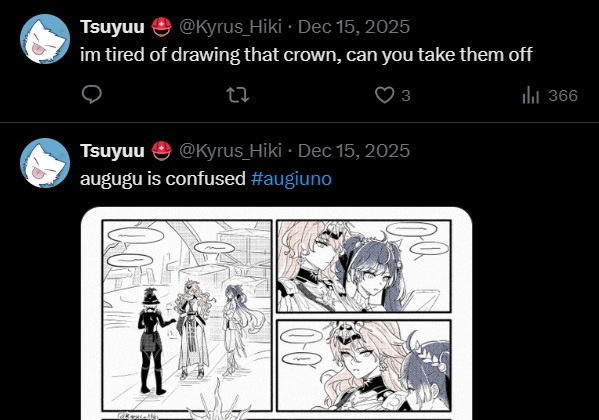This screenshot has width=599, height=420.
Task: Open Tsuyuu display name on second tweet
Action: pyautogui.click(x=112, y=151)
